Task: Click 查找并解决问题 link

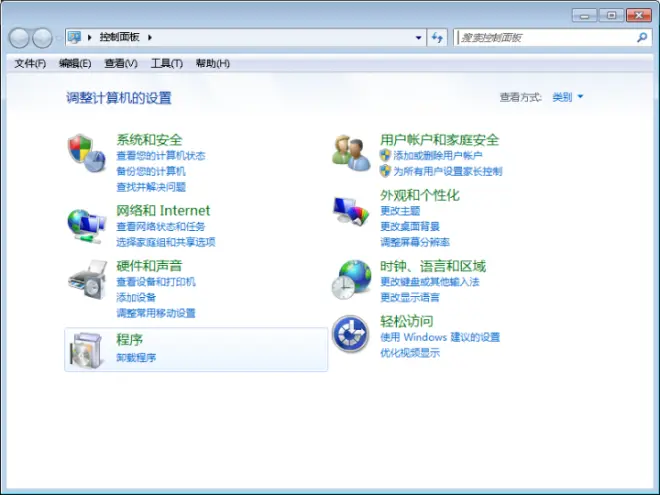Action: [x=151, y=187]
